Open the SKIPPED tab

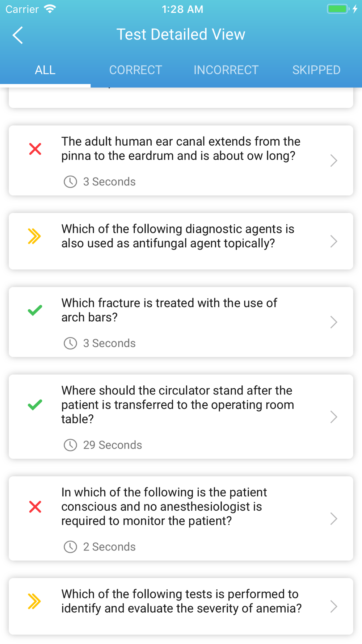click(x=316, y=70)
